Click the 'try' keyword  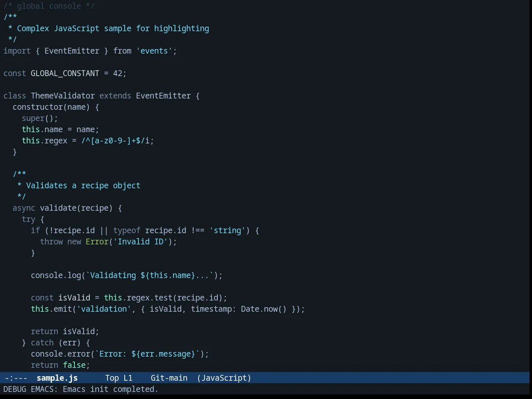28,219
